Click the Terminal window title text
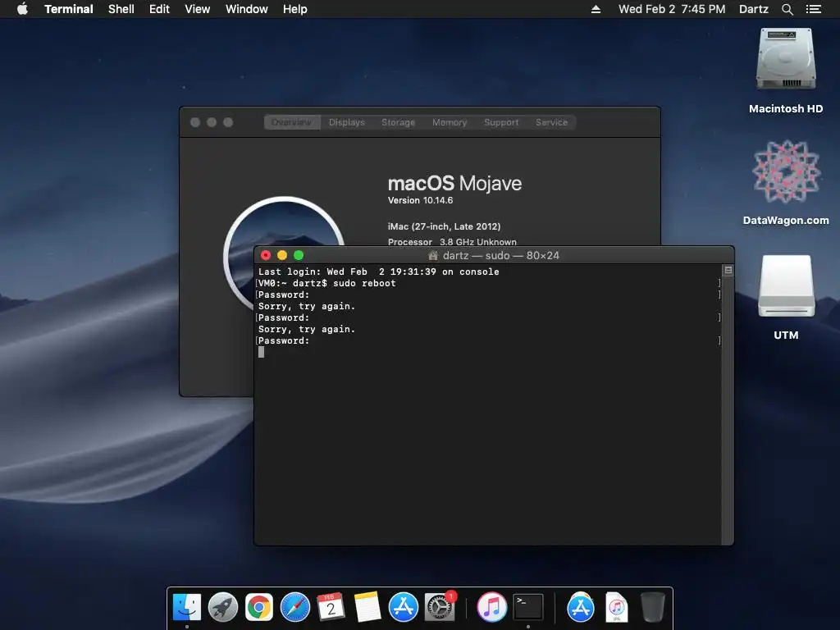Viewport: 840px width, 630px height. point(501,256)
